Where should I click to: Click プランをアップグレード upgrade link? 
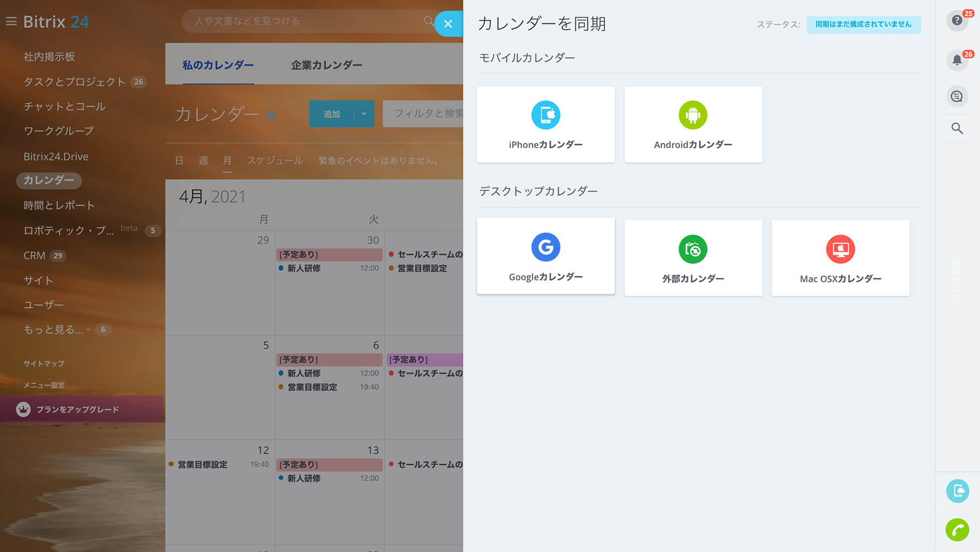click(77, 409)
